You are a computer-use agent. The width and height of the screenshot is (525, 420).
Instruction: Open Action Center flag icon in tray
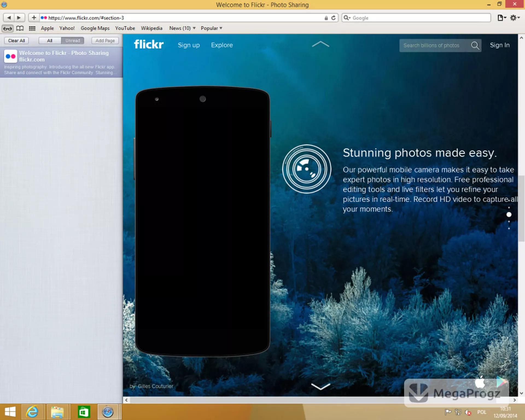pyautogui.click(x=448, y=412)
